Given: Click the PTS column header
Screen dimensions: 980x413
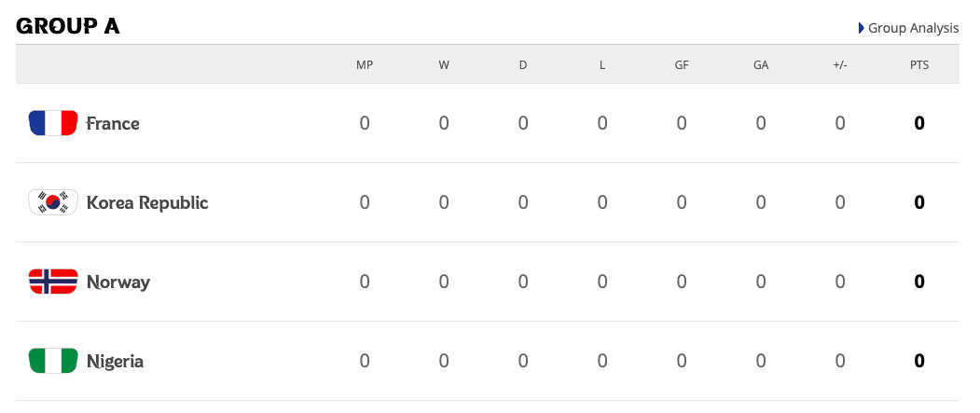Looking at the screenshot, I should pyautogui.click(x=919, y=65).
